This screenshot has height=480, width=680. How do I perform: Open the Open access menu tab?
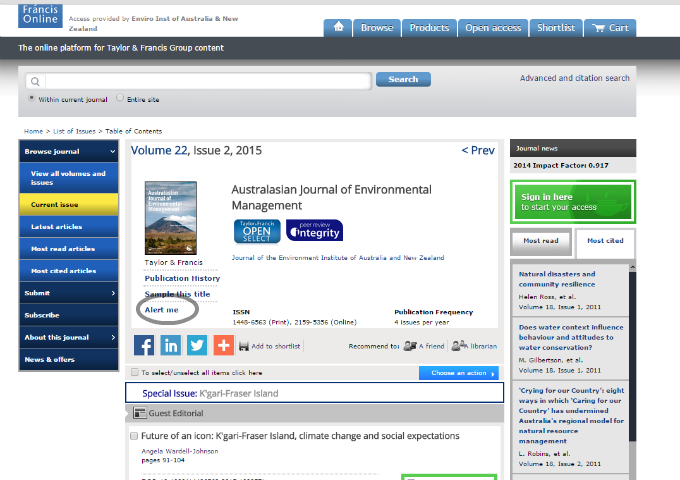tap(492, 28)
